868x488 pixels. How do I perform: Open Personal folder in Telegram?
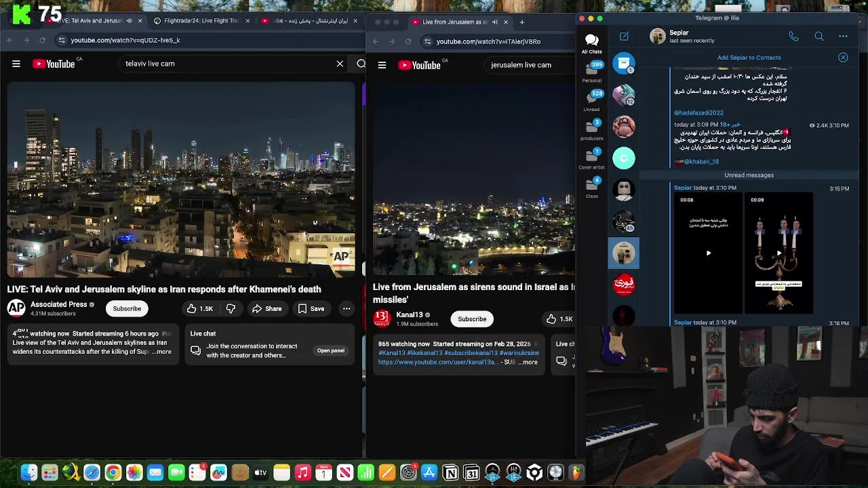pyautogui.click(x=591, y=73)
